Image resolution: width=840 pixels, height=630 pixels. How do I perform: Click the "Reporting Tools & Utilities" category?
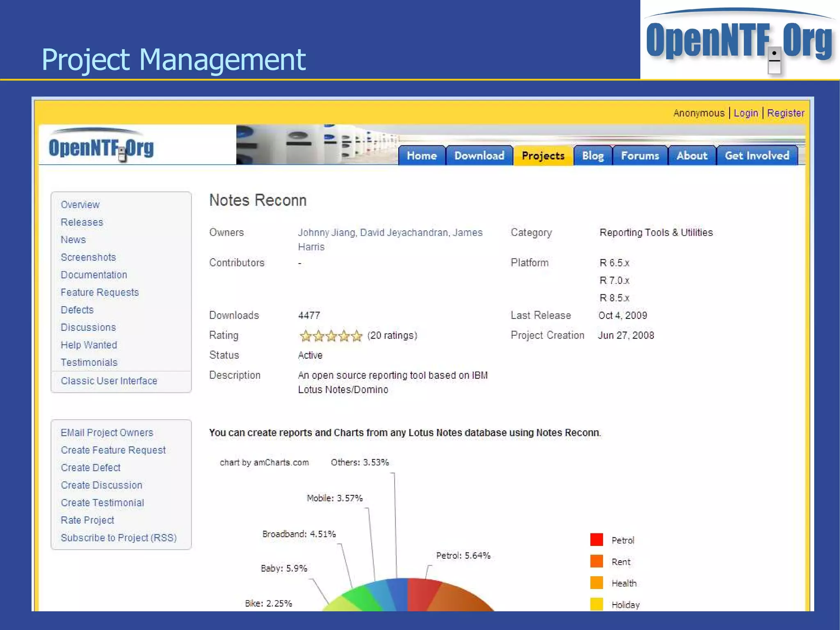(x=656, y=232)
